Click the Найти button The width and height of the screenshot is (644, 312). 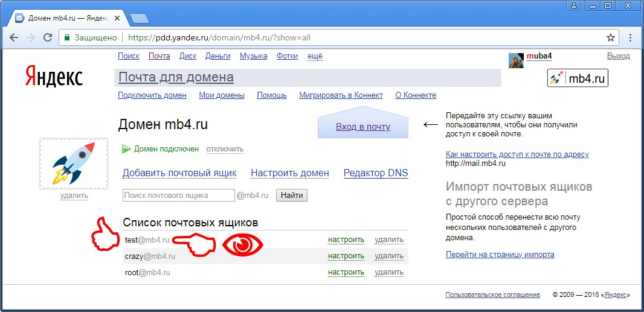(292, 196)
